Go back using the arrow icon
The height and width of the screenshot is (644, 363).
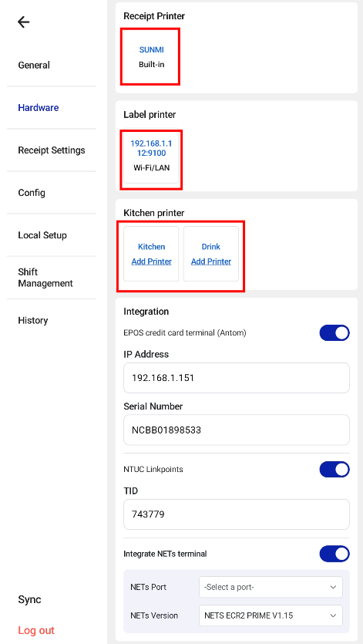[24, 22]
